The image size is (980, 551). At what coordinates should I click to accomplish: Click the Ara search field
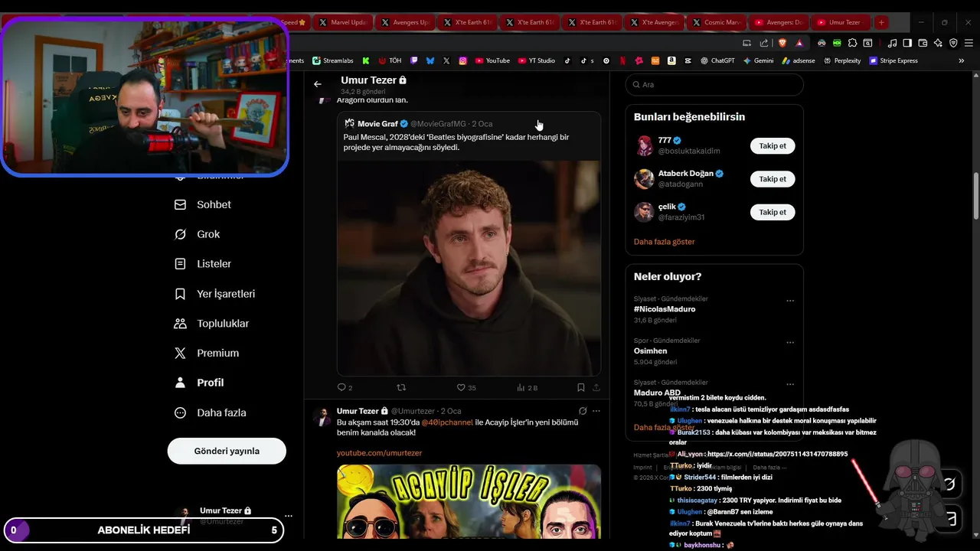714,84
